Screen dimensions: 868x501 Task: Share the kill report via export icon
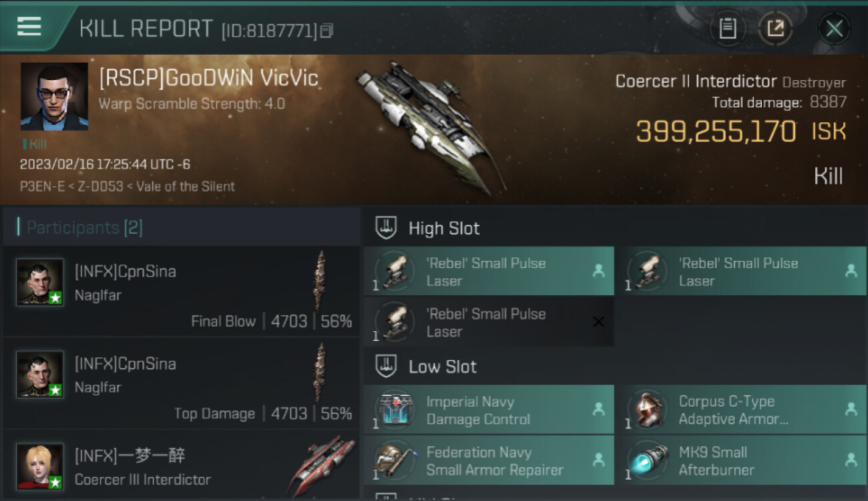click(x=775, y=29)
